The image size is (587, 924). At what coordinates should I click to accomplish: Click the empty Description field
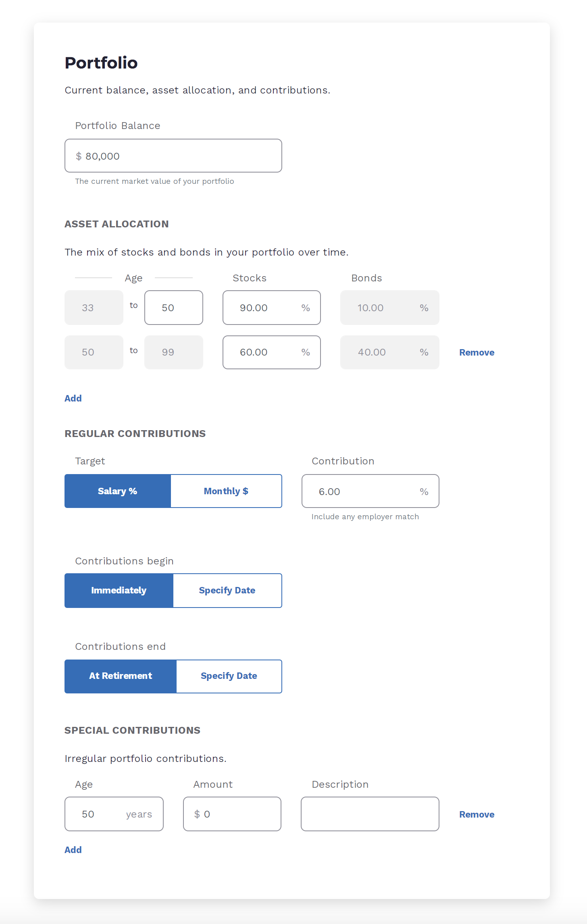tap(369, 814)
